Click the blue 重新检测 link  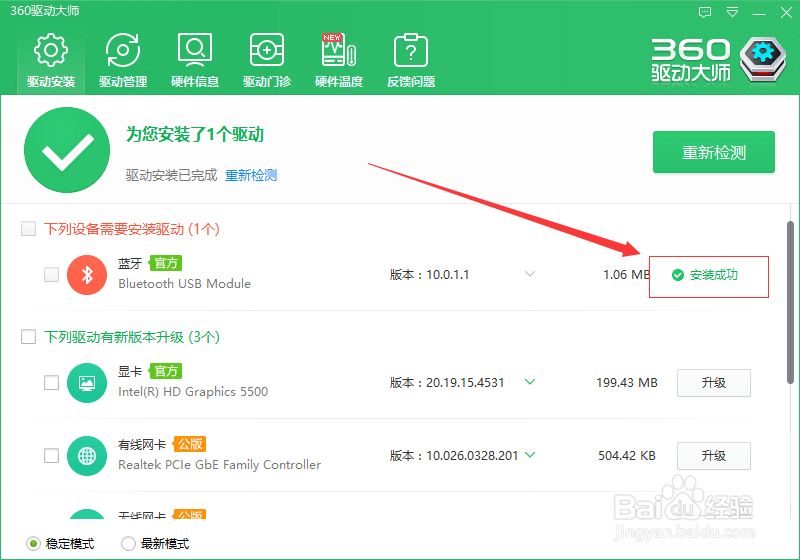(x=251, y=175)
